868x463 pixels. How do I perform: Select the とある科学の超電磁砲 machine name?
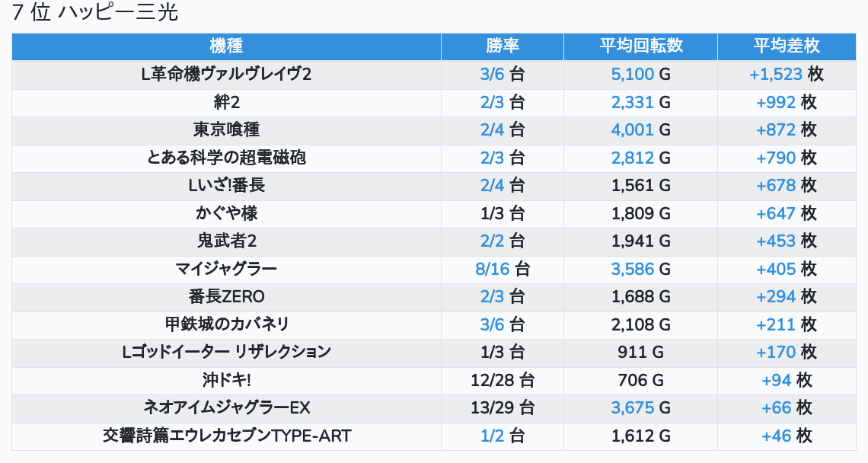(x=227, y=158)
